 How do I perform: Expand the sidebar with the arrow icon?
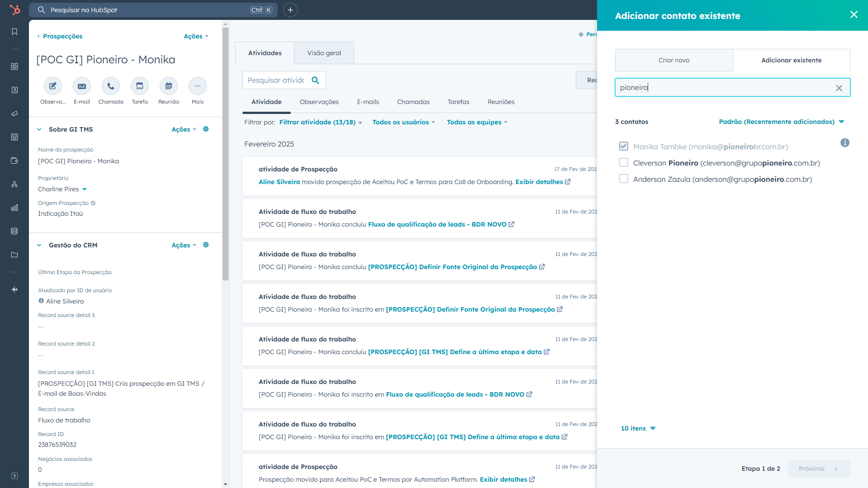(x=14, y=476)
